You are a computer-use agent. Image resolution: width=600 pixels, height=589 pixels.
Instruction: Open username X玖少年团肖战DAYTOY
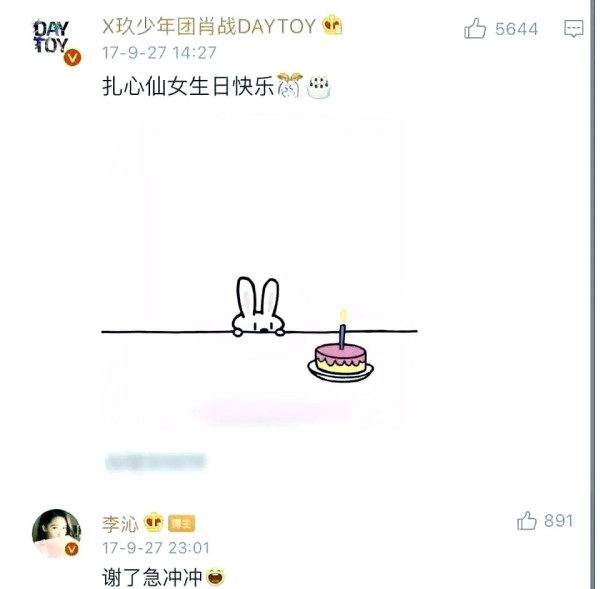[209, 26]
